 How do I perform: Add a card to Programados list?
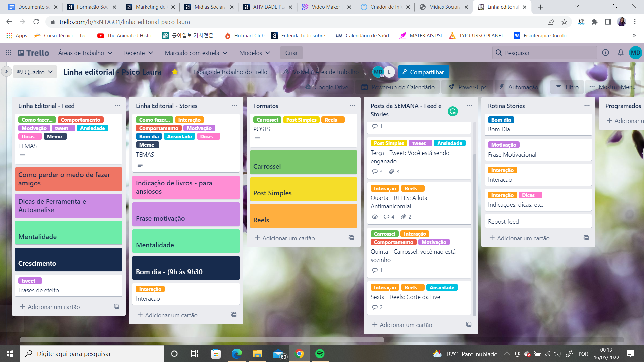(625, 121)
